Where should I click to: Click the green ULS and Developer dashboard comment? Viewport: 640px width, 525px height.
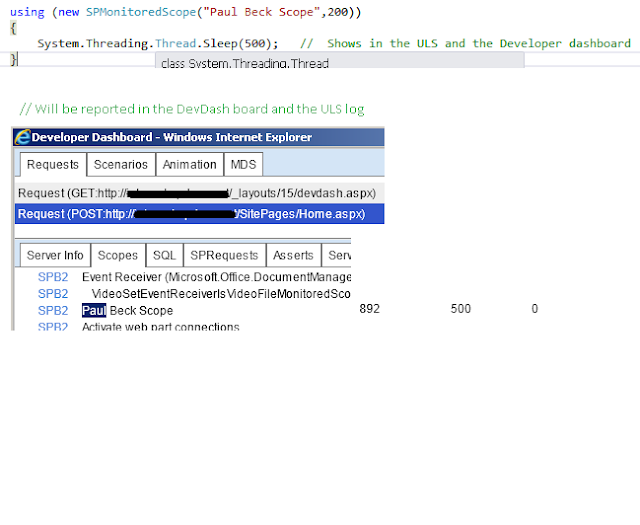465,43
